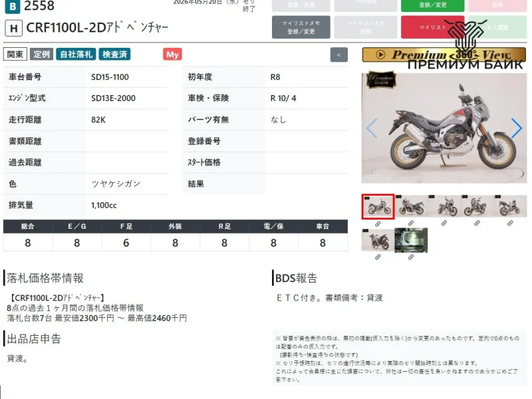Select the engine close-up thumbnail
This screenshot has height=399, width=532.
(411, 240)
